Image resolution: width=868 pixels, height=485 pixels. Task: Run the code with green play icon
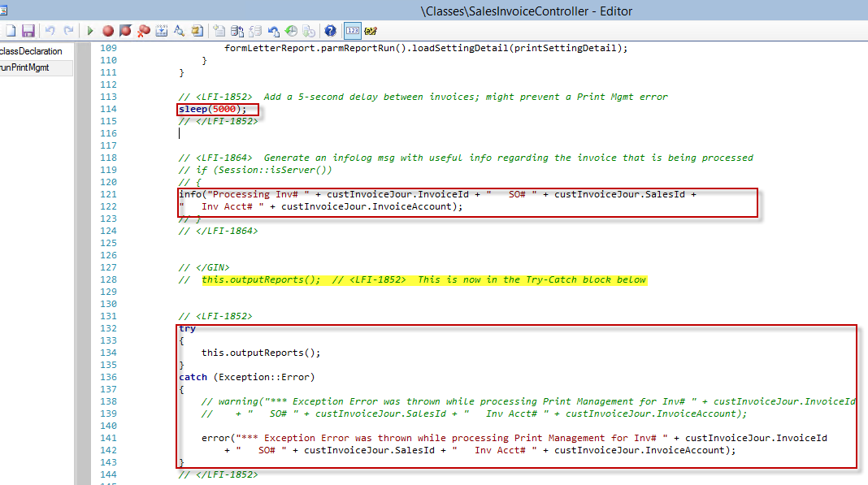pos(89,31)
